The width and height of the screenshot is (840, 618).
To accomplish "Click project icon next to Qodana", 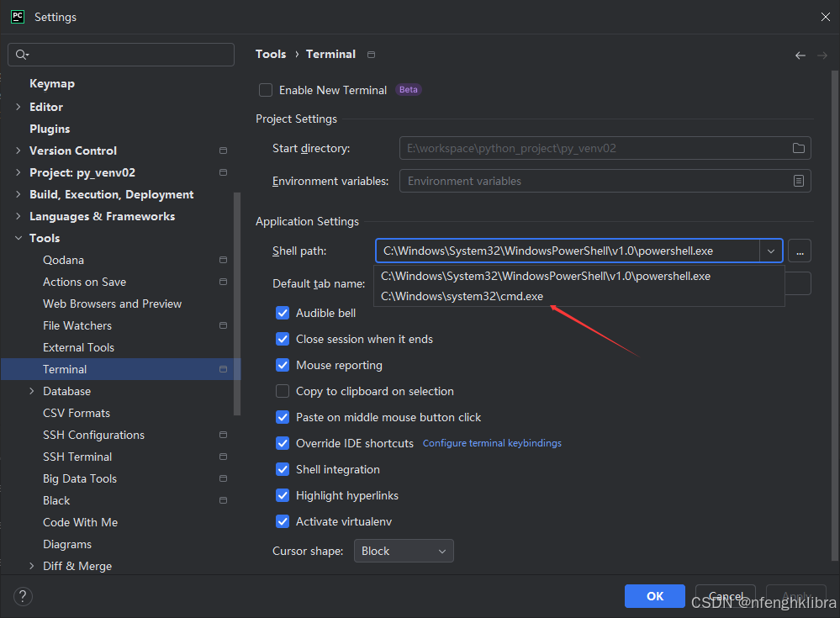I will 224,260.
